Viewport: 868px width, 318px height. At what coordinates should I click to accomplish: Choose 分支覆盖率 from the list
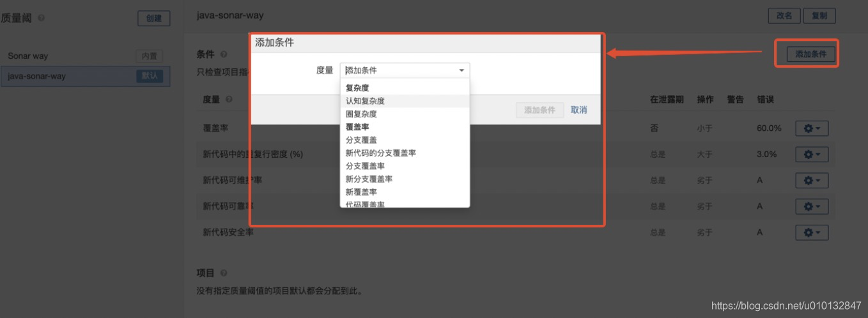pyautogui.click(x=405, y=166)
